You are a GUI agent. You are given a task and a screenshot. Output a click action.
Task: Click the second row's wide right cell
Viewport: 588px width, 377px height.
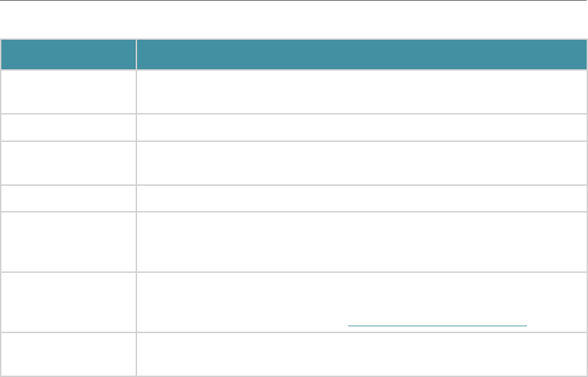361,127
